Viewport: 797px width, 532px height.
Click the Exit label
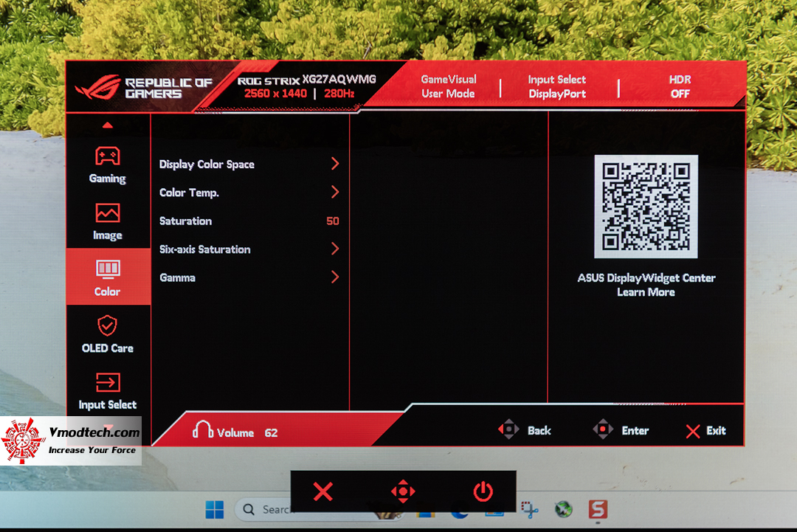tap(716, 431)
